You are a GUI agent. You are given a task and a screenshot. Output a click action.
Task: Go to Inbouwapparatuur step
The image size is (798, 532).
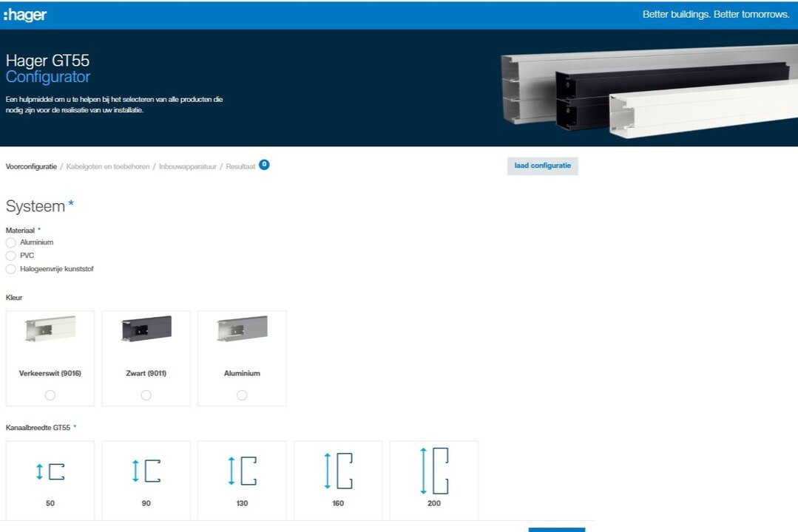point(187,166)
